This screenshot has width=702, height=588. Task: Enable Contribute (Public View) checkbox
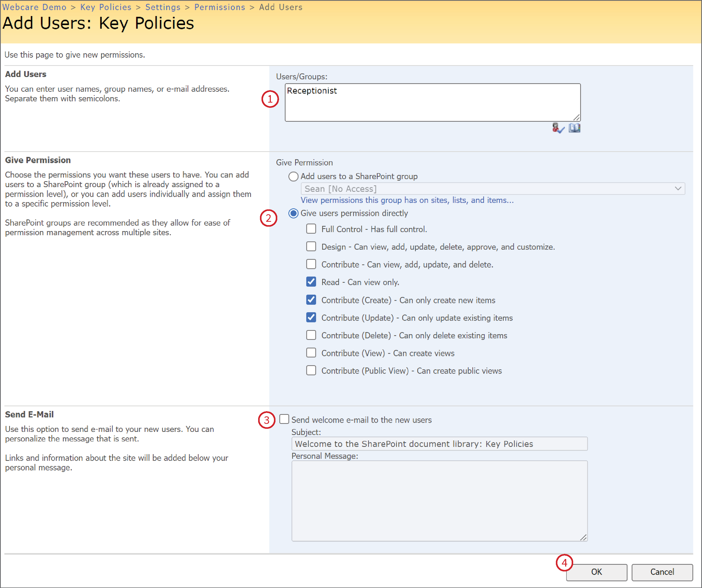pos(311,371)
